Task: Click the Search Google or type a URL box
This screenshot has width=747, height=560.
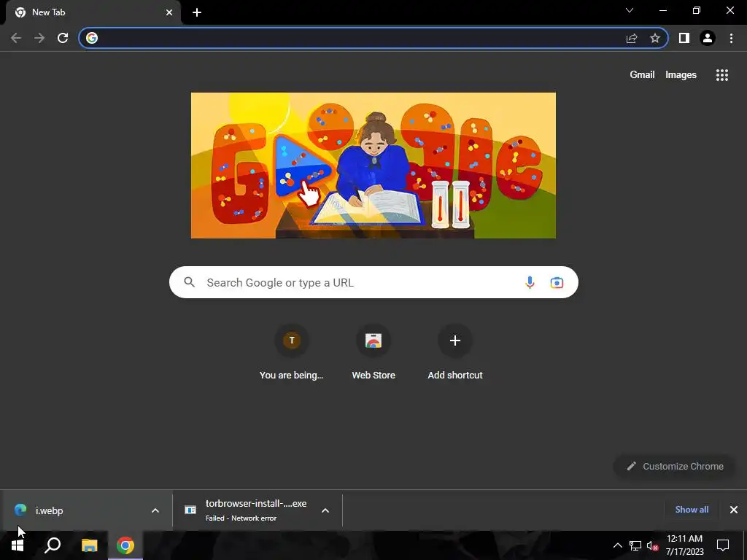Action: pyautogui.click(x=373, y=282)
